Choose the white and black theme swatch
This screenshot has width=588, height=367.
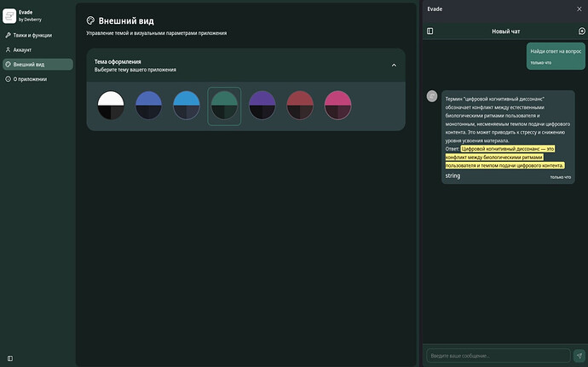click(111, 106)
